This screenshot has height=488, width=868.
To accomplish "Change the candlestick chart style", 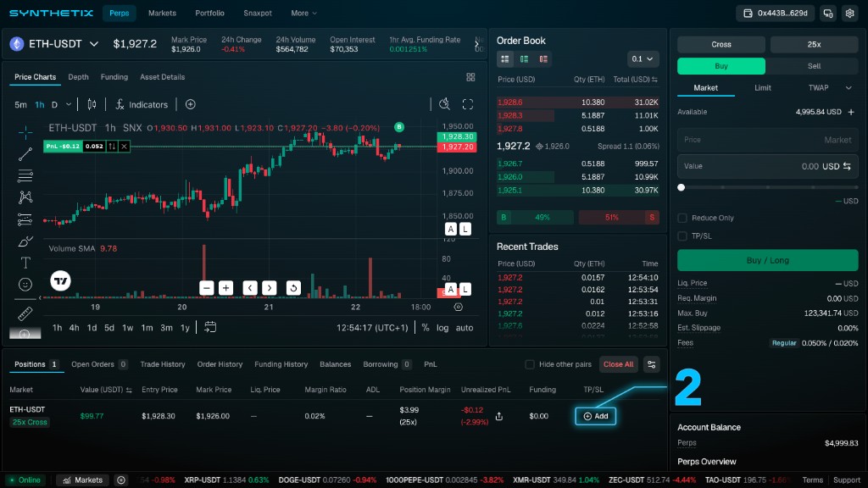I will click(x=92, y=104).
